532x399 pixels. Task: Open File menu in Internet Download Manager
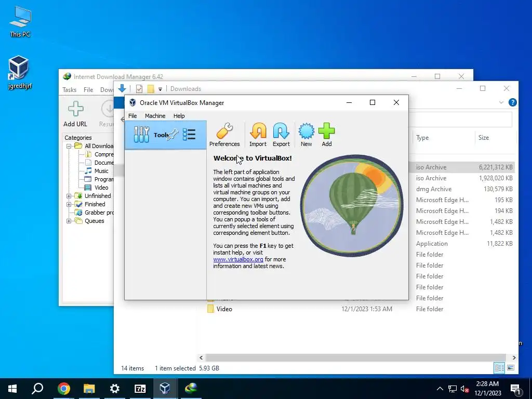pyautogui.click(x=88, y=89)
